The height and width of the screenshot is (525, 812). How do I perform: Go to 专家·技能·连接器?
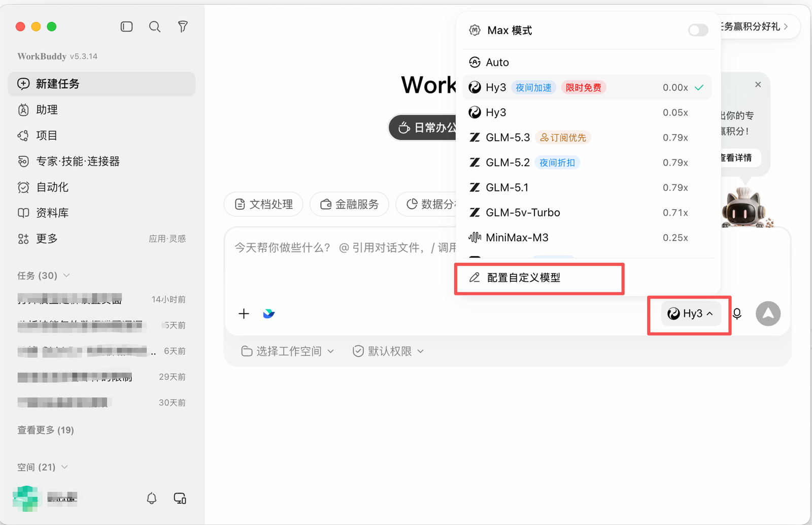click(x=101, y=161)
